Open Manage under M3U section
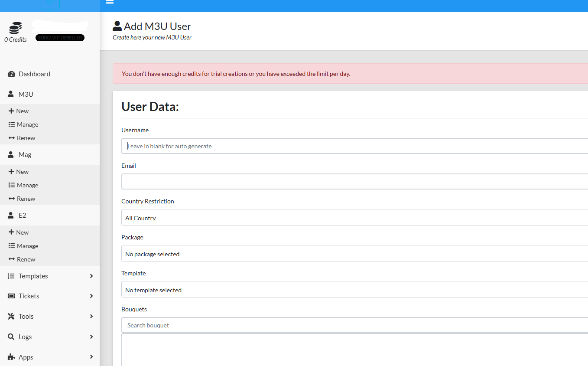Image resolution: width=588 pixels, height=366 pixels. point(27,124)
